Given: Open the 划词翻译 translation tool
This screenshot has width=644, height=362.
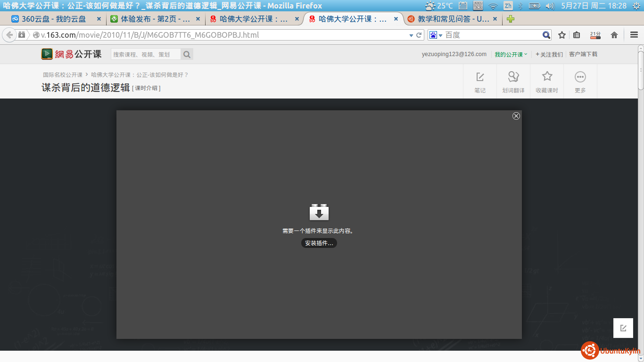Looking at the screenshot, I should click(513, 77).
